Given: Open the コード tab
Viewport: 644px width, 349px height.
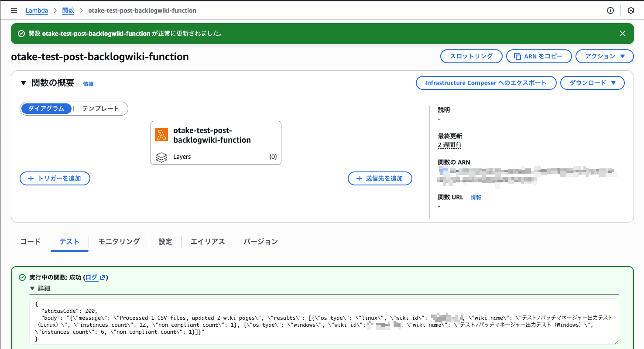Looking at the screenshot, I should coord(31,241).
